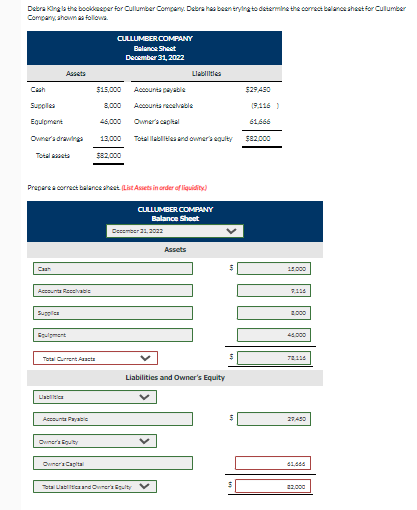The width and height of the screenshot is (417, 510).
Task: Select the Owner's Capital name field
Action: point(113,463)
